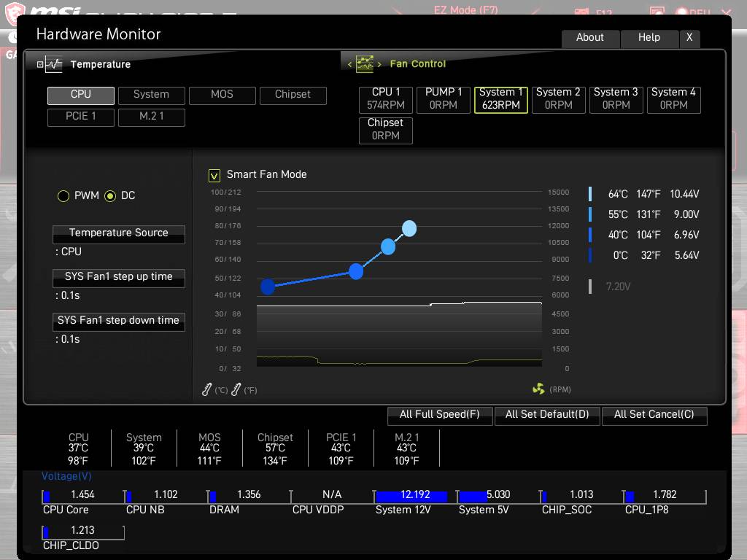This screenshot has height=560, width=747.
Task: Select the M.2 1 temperature sensor
Action: [152, 117]
